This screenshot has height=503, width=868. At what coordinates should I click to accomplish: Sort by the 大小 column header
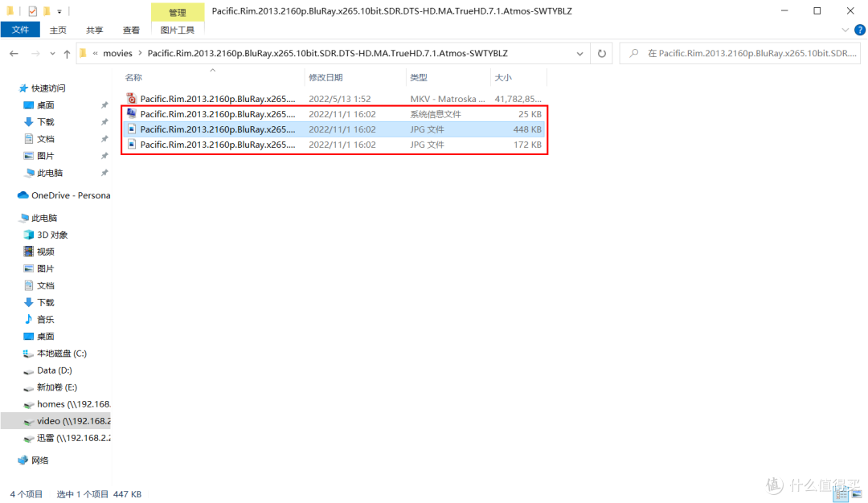click(x=518, y=77)
